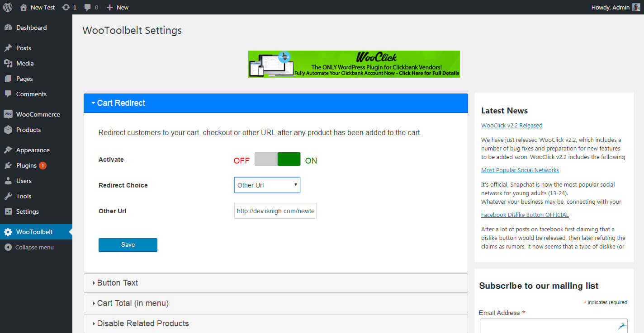Click the WooToolbelt gear icon
The height and width of the screenshot is (333, 644).
click(x=8, y=232)
